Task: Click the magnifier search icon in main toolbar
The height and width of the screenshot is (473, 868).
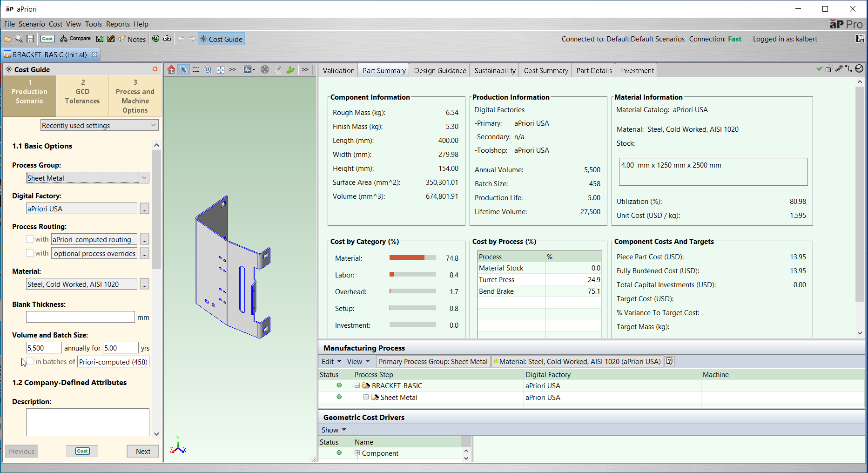Action: coord(19,39)
